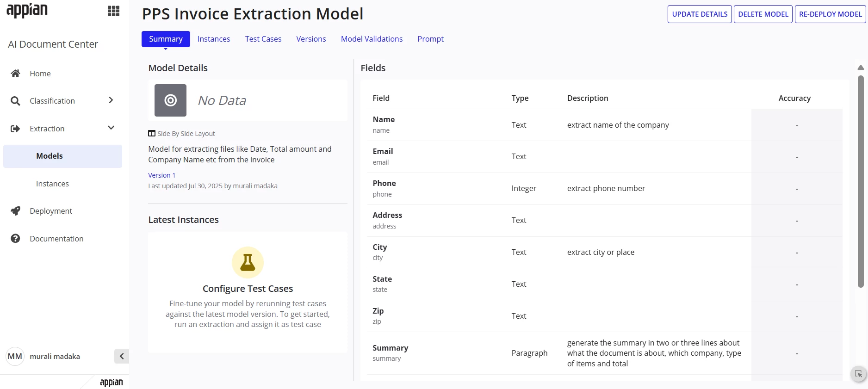This screenshot has width=868, height=389.
Task: Select Models in the sidebar
Action: click(x=62, y=156)
